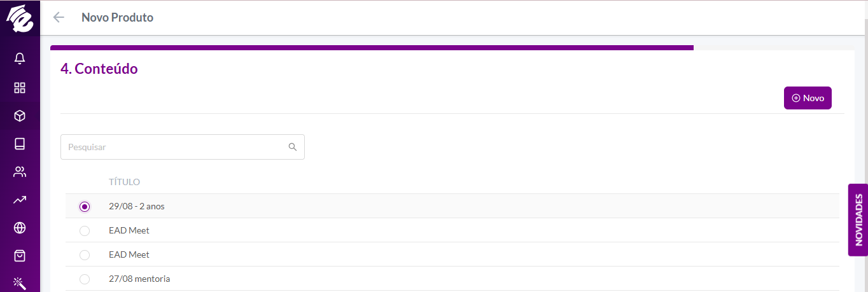Open the NOVIDADES side tab
This screenshot has width=868, height=292.
coord(858,220)
